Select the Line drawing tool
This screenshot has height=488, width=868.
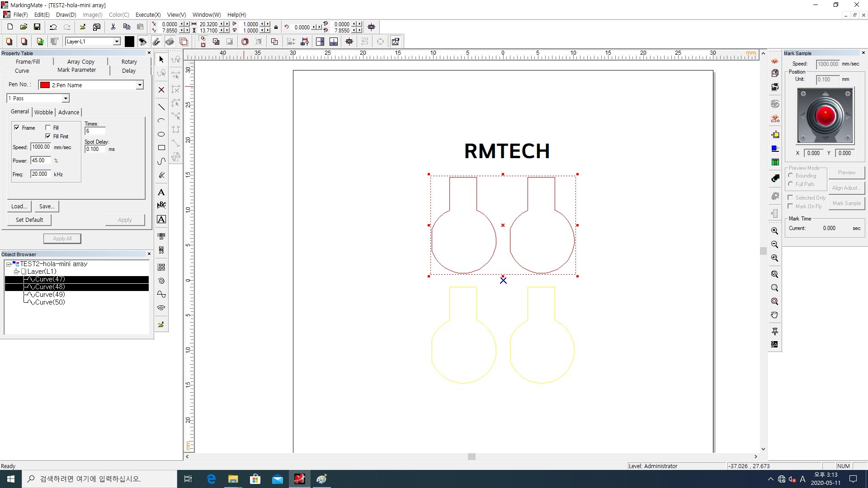161,107
